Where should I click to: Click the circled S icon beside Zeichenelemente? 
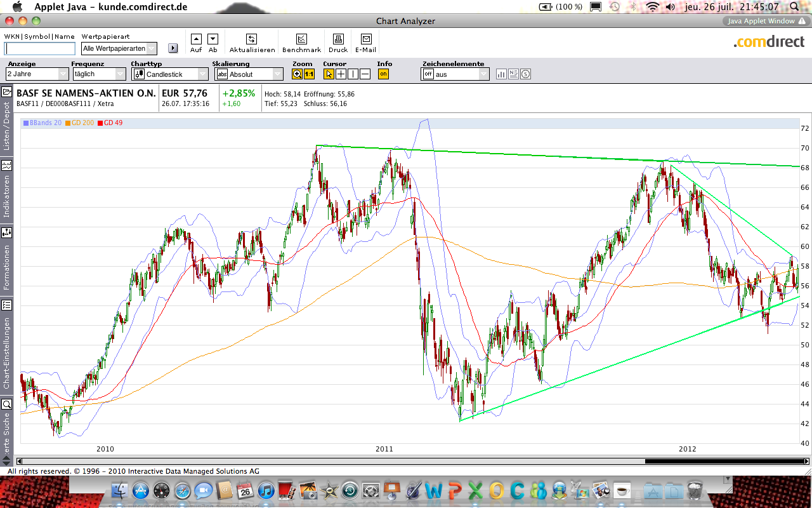525,74
